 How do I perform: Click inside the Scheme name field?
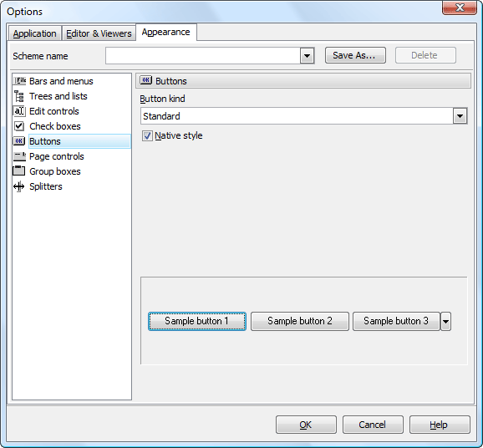203,56
